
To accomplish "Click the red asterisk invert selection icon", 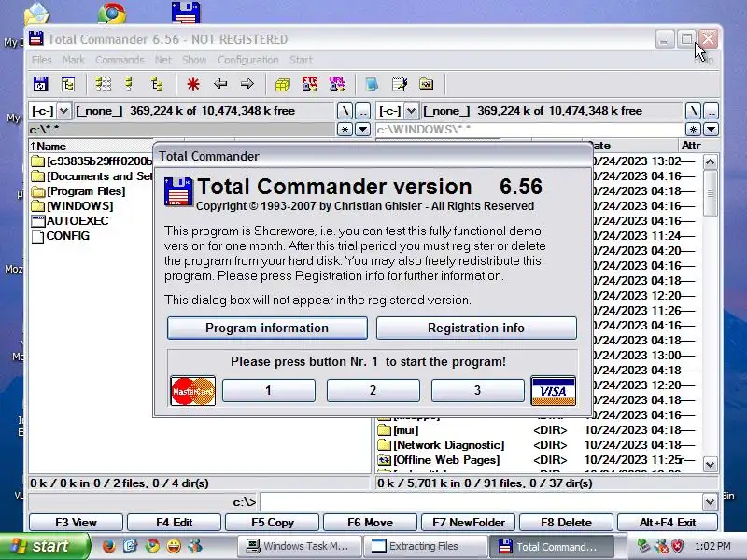I will [x=193, y=84].
